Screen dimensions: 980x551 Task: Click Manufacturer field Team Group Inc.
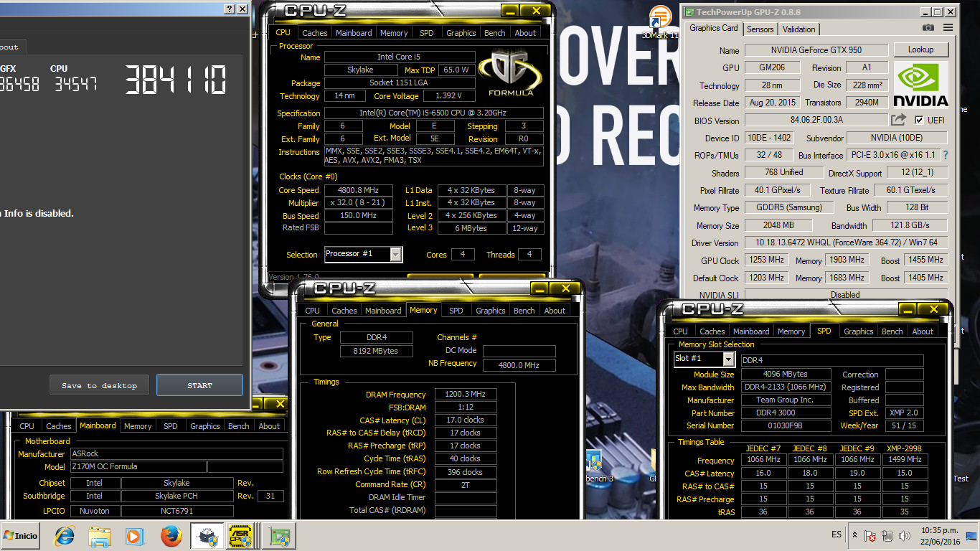click(786, 400)
